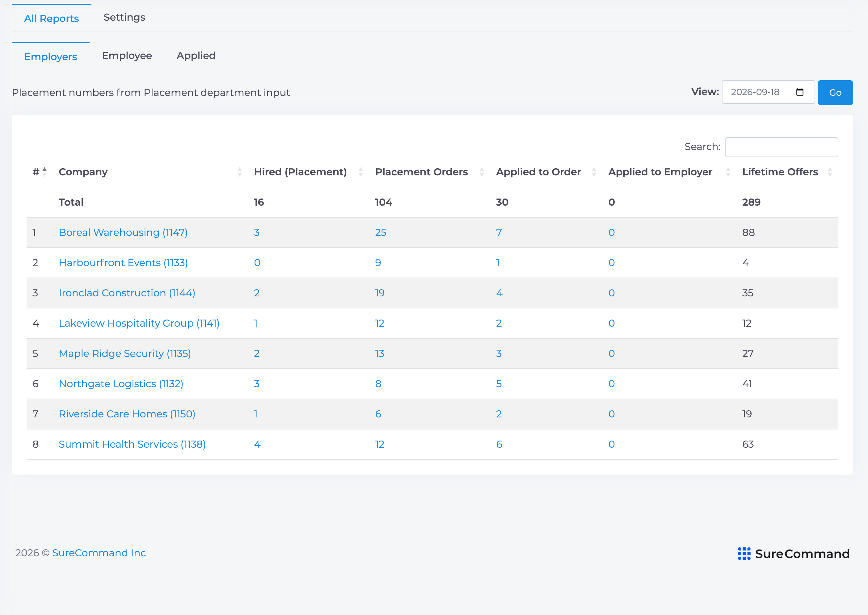The image size is (868, 615).
Task: Click the Total Lifetime Offers value 289
Action: click(751, 202)
